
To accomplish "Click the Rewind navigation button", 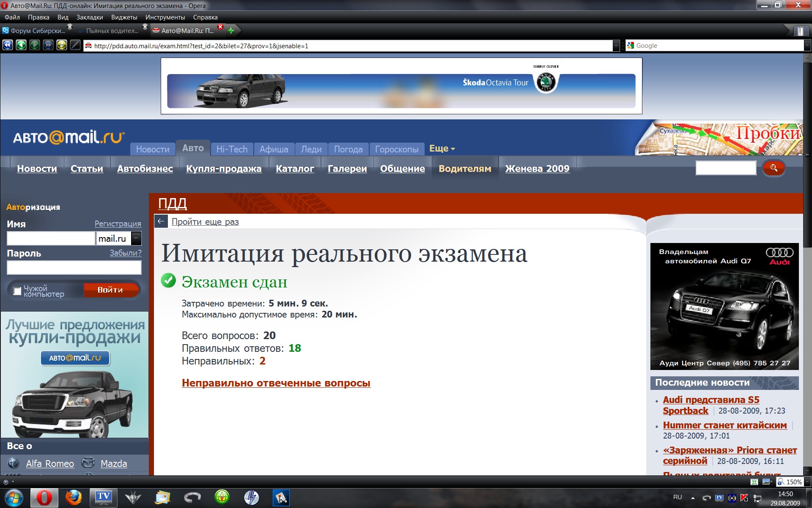I will coord(7,45).
